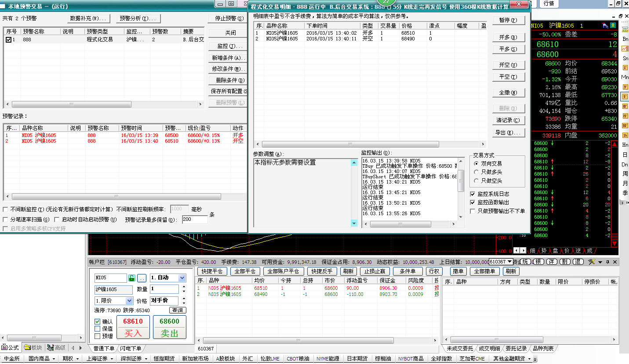Viewport: 629px width, 364px height.
Task: Click the green 卖出 68600 button
Action: 169,328
